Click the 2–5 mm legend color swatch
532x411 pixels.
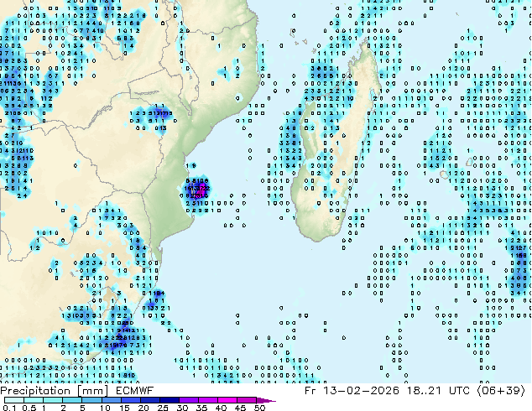click(72, 400)
